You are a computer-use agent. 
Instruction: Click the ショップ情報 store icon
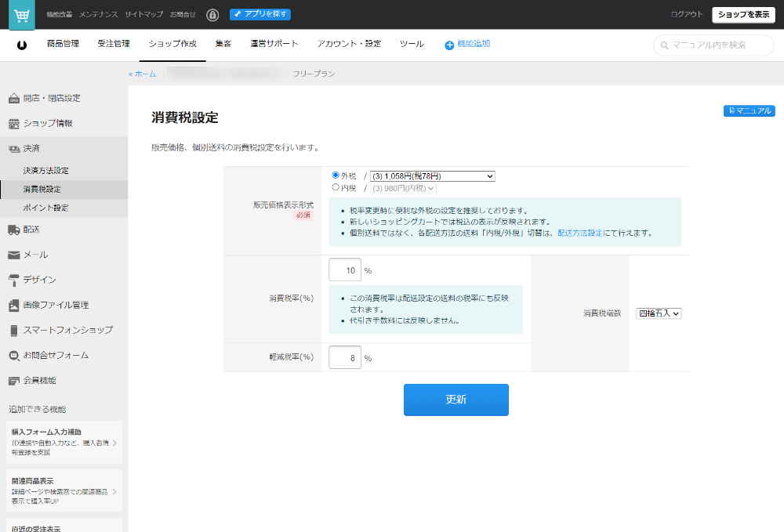14,123
